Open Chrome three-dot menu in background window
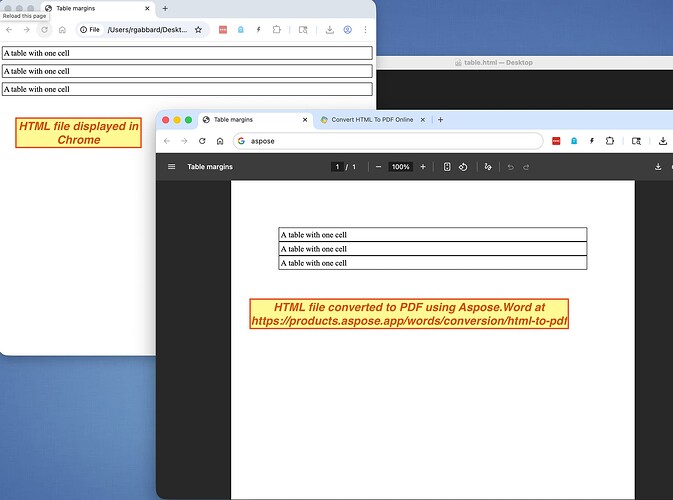The image size is (673, 500). click(x=365, y=30)
